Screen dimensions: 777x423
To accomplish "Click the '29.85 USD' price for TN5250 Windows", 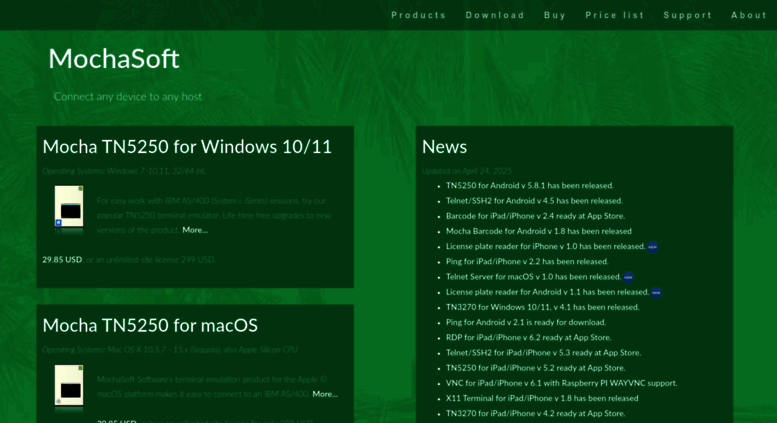I will click(62, 260).
